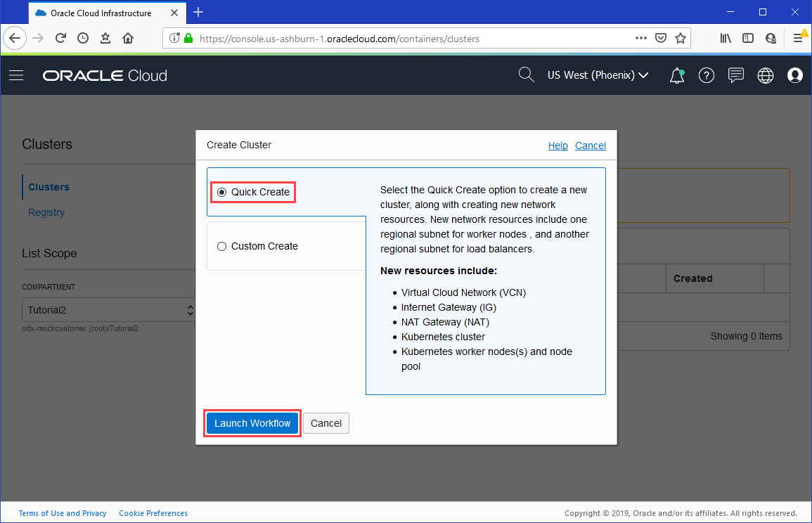812x523 pixels.
Task: Click the Cancel button beside Launch Workflow
Action: [x=326, y=423]
